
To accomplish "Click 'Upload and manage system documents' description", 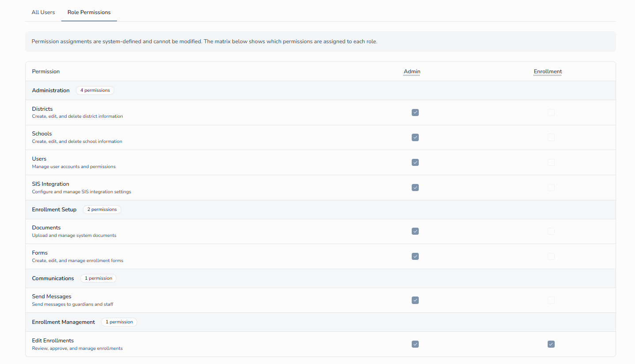I will 74,236.
